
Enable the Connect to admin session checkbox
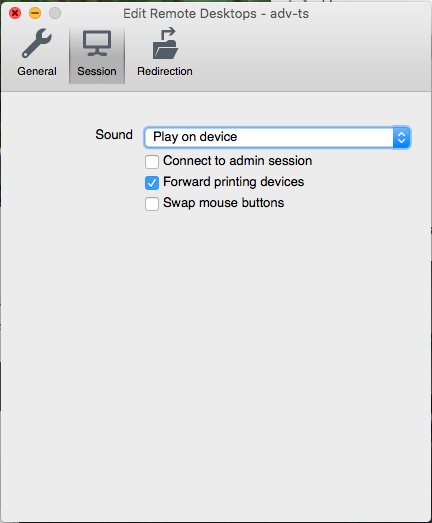[152, 162]
